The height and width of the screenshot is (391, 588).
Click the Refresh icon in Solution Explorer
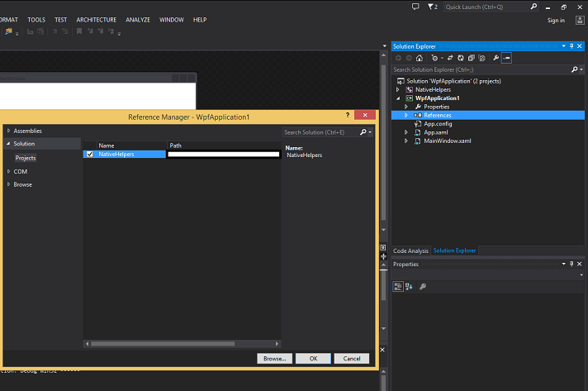coord(461,58)
